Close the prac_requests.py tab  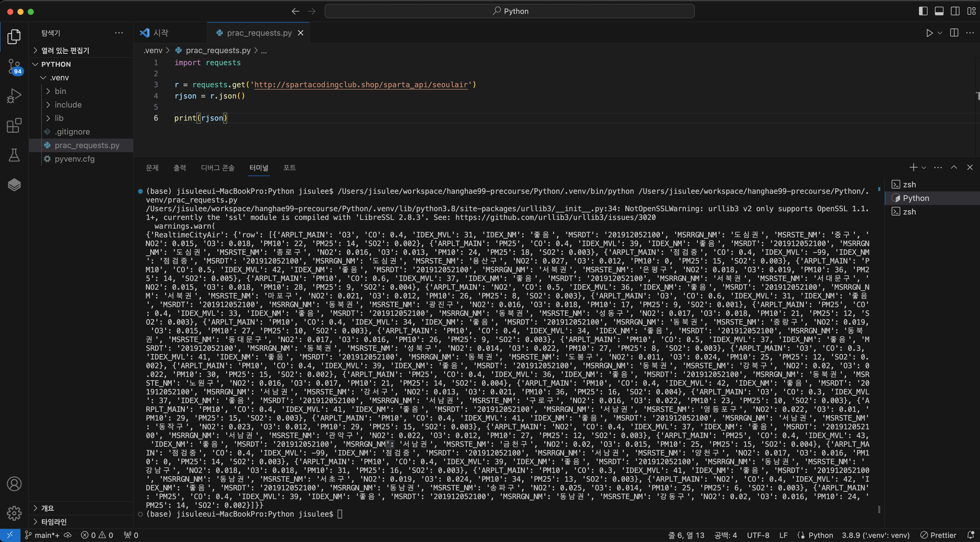[301, 33]
